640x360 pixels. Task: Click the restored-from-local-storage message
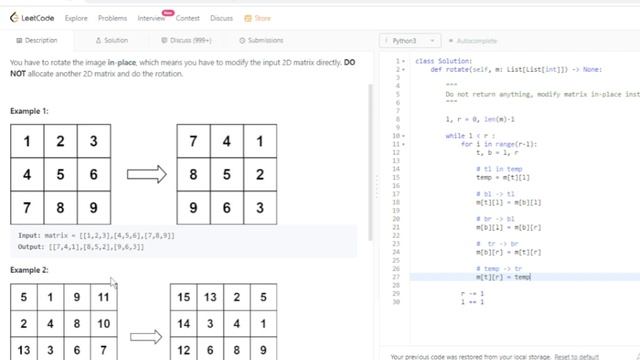pyautogui.click(x=470, y=357)
